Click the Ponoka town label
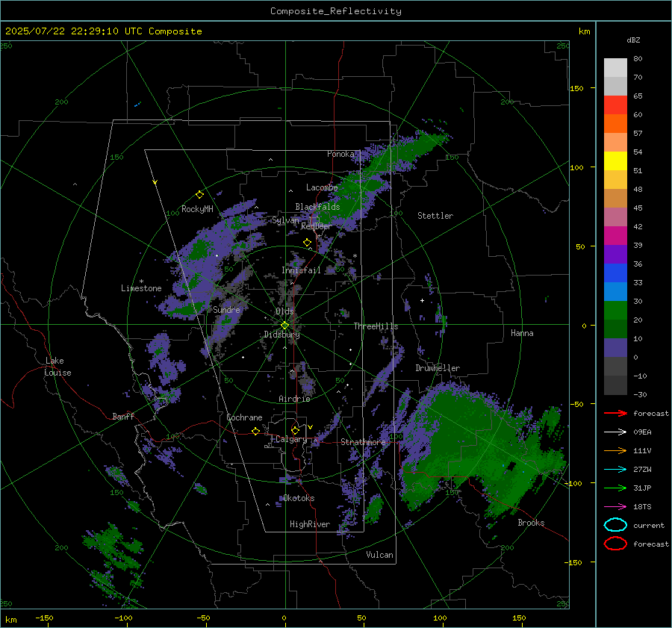The image size is (672, 628). coord(340,154)
